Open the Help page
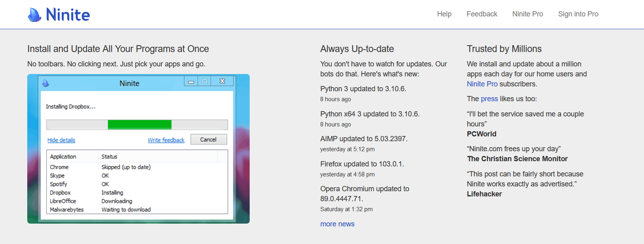The image size is (644, 244). (444, 14)
